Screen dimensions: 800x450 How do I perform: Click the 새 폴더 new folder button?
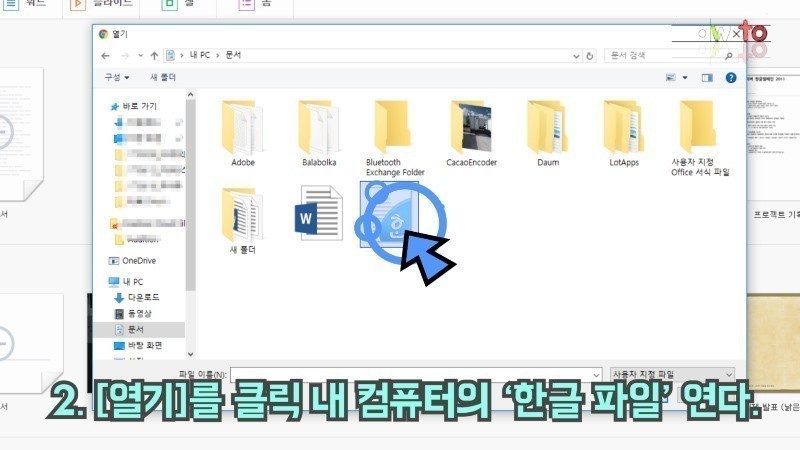163,78
